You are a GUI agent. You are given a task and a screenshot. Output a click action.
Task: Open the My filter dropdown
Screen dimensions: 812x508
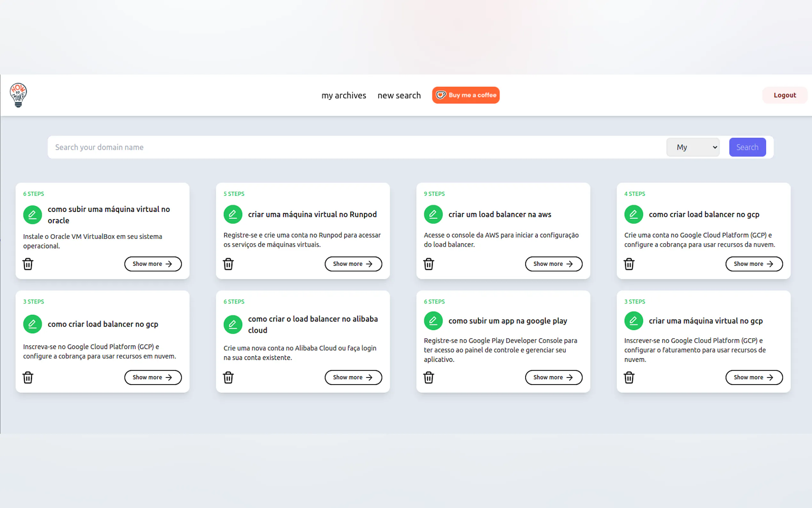pyautogui.click(x=693, y=147)
